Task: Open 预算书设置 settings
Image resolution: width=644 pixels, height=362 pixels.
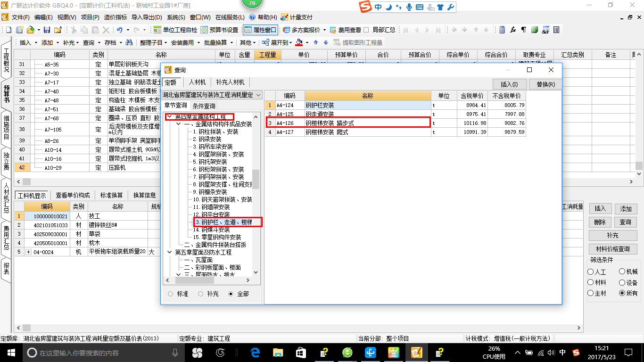Action: (220, 30)
